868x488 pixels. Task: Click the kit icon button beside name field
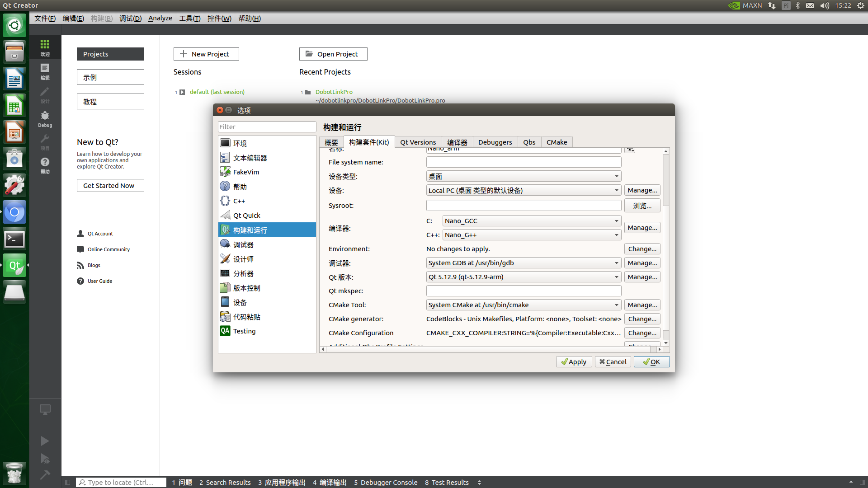[630, 150]
